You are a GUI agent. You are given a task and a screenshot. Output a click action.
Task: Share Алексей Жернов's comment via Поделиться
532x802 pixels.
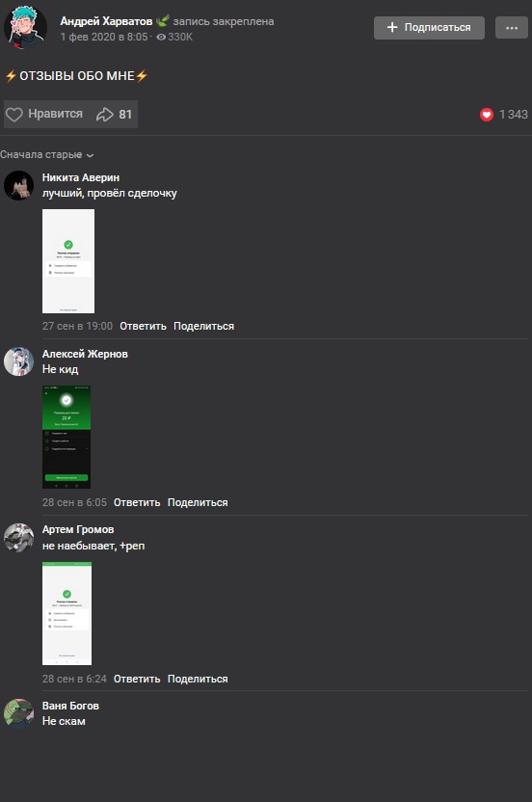pos(198,502)
